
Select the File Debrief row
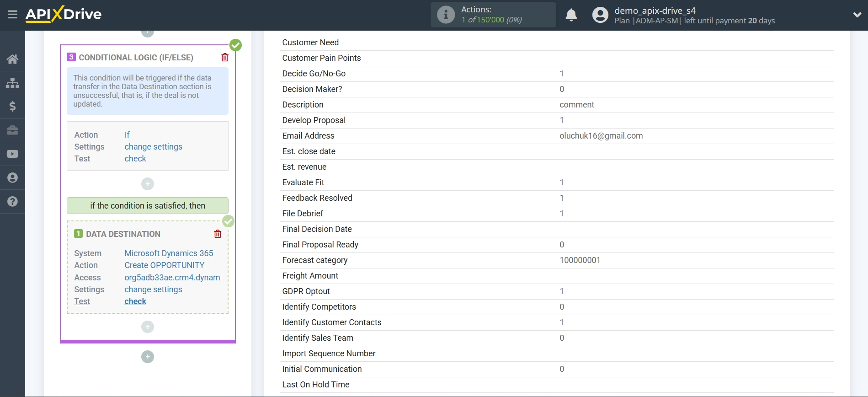point(557,214)
